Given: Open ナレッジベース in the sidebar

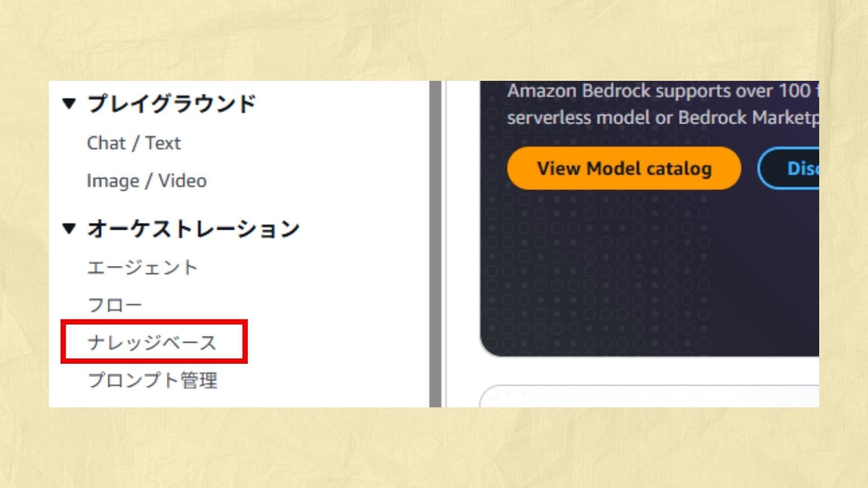Looking at the screenshot, I should pos(152,343).
